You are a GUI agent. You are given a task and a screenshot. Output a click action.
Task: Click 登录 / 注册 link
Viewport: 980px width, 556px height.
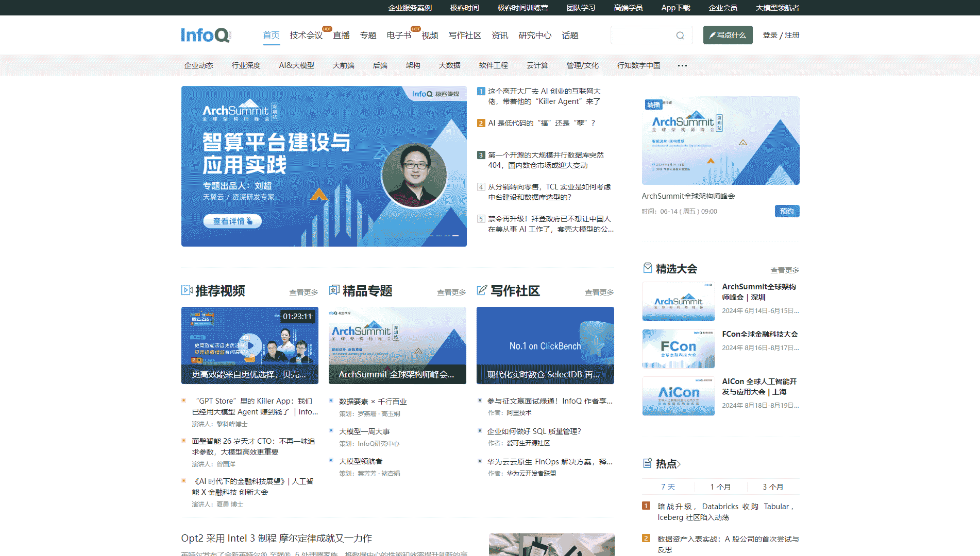click(781, 35)
